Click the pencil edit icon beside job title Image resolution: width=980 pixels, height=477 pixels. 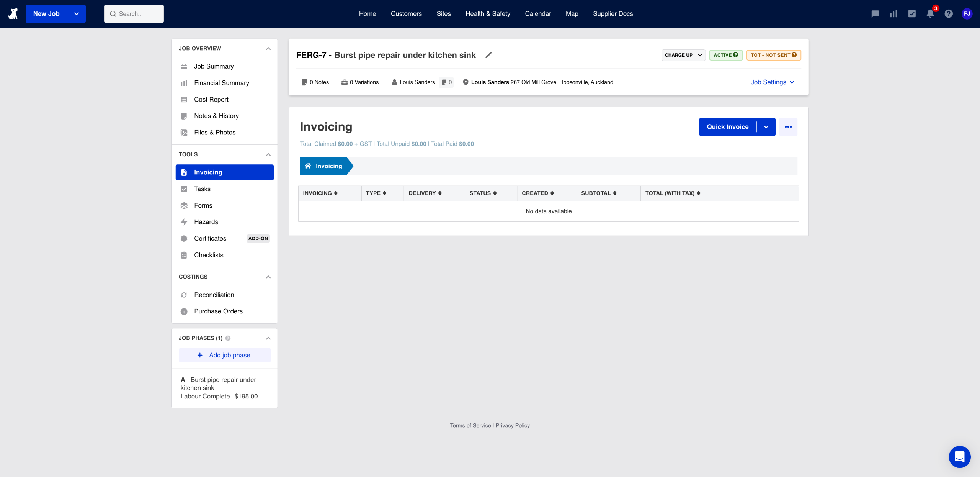coord(488,55)
